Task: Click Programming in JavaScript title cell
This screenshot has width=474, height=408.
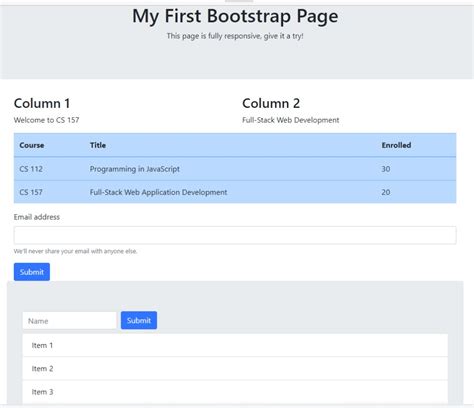Action: point(135,169)
